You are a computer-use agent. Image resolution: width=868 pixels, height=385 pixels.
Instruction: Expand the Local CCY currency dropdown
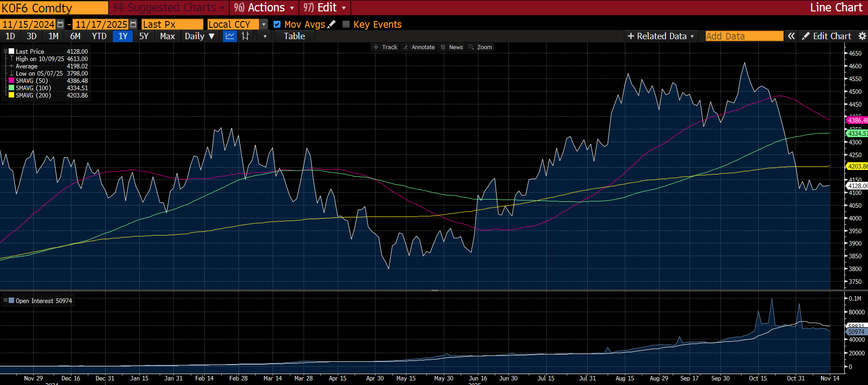pos(264,24)
